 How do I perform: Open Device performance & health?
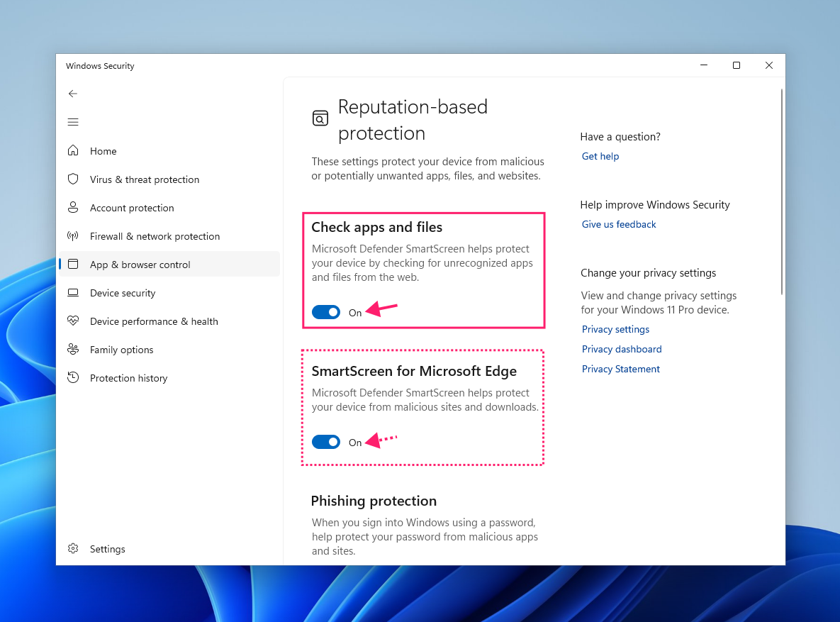pos(169,321)
